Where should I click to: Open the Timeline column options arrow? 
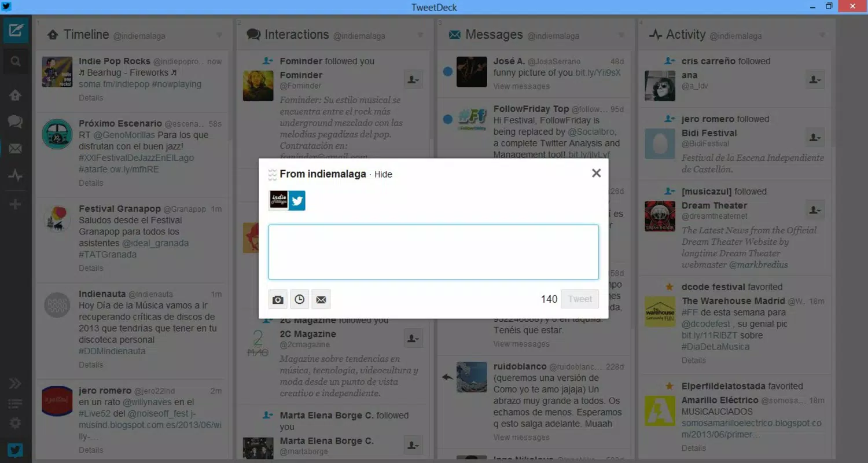[219, 35]
